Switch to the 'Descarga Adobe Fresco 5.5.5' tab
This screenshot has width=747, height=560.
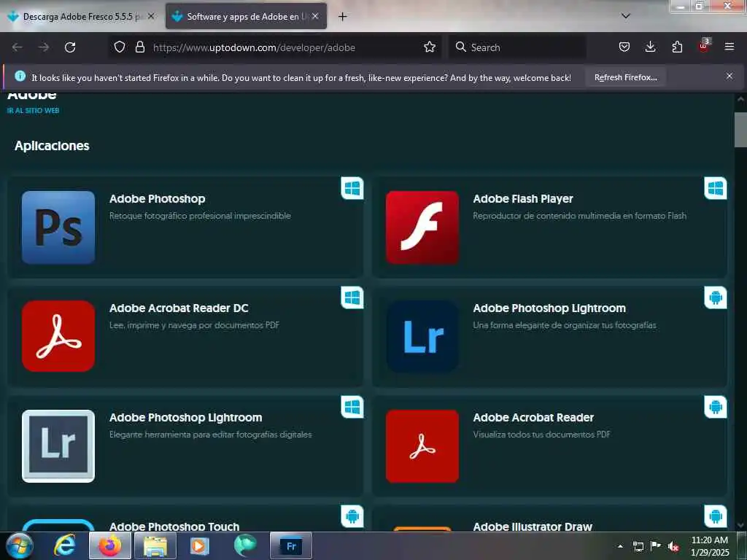(x=81, y=17)
